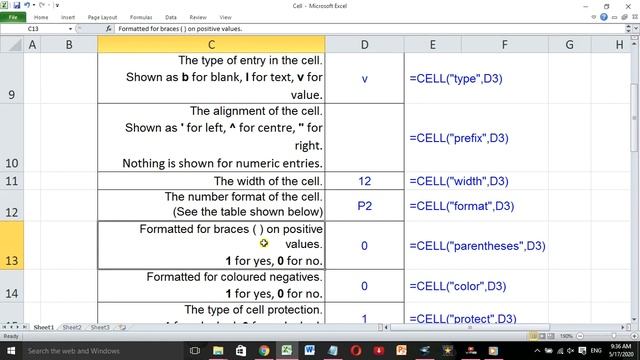Select row 13 header
This screenshot has width=640, height=360.
[12, 245]
